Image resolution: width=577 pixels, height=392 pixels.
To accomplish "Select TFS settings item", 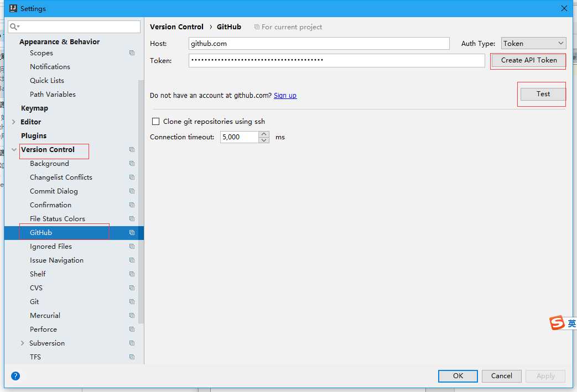I will click(x=35, y=357).
